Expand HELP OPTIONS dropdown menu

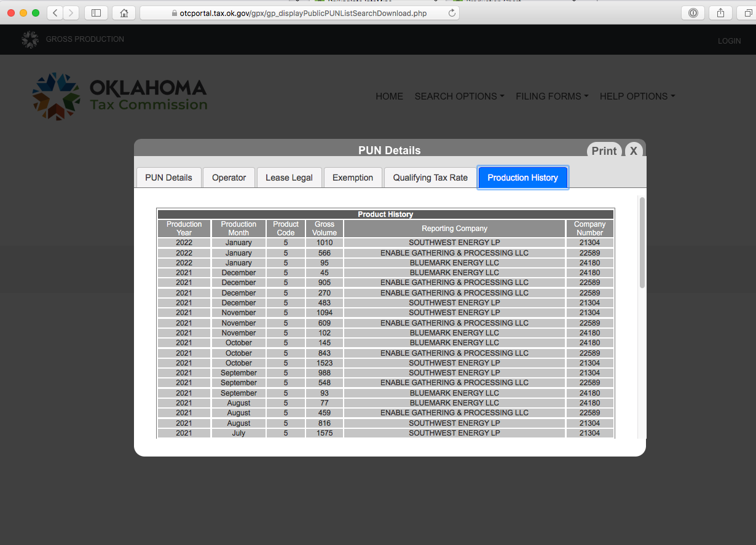637,96
